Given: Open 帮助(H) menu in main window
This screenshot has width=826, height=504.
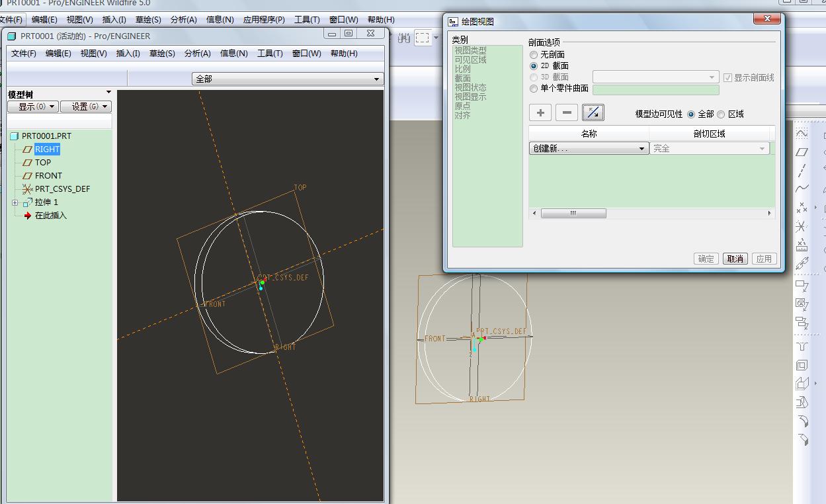Looking at the screenshot, I should click(x=380, y=20).
